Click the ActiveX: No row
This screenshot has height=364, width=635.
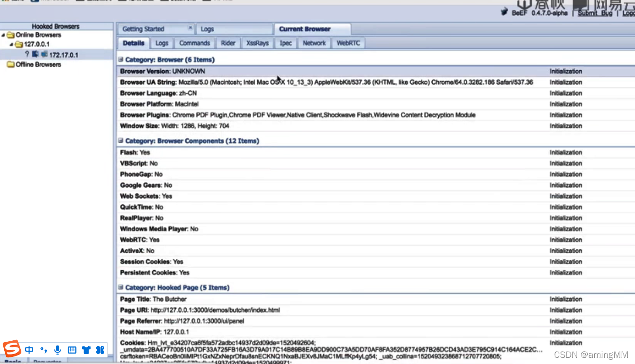(376, 251)
